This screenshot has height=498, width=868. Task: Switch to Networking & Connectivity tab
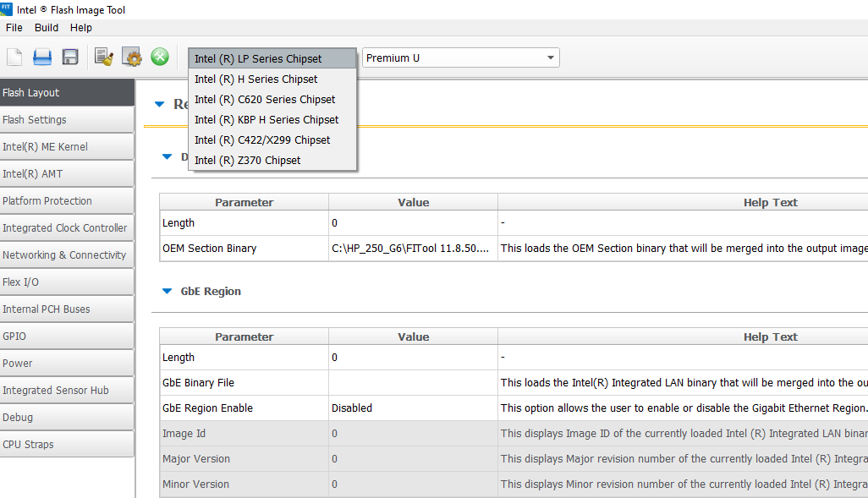click(x=67, y=255)
